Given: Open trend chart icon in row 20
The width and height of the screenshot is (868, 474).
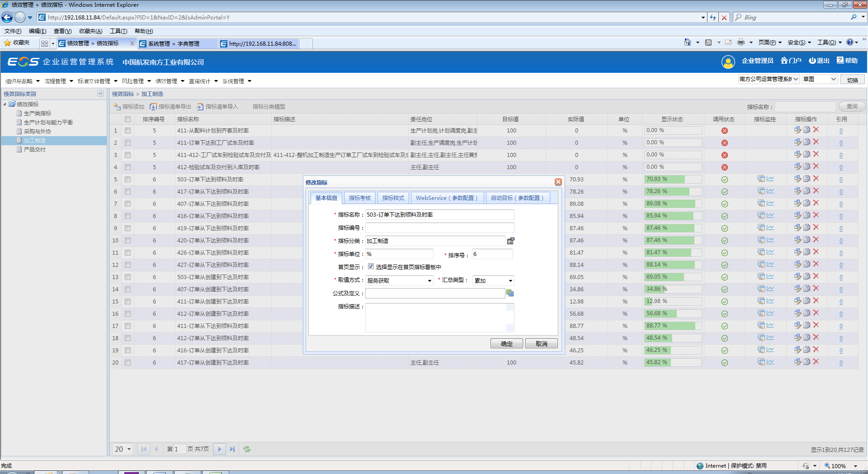Looking at the screenshot, I should tap(770, 362).
